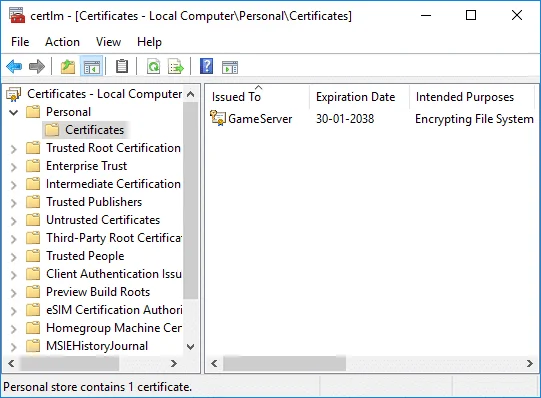The width and height of the screenshot is (541, 398).
Task: Click the Trusted People folder icon
Action: click(33, 256)
